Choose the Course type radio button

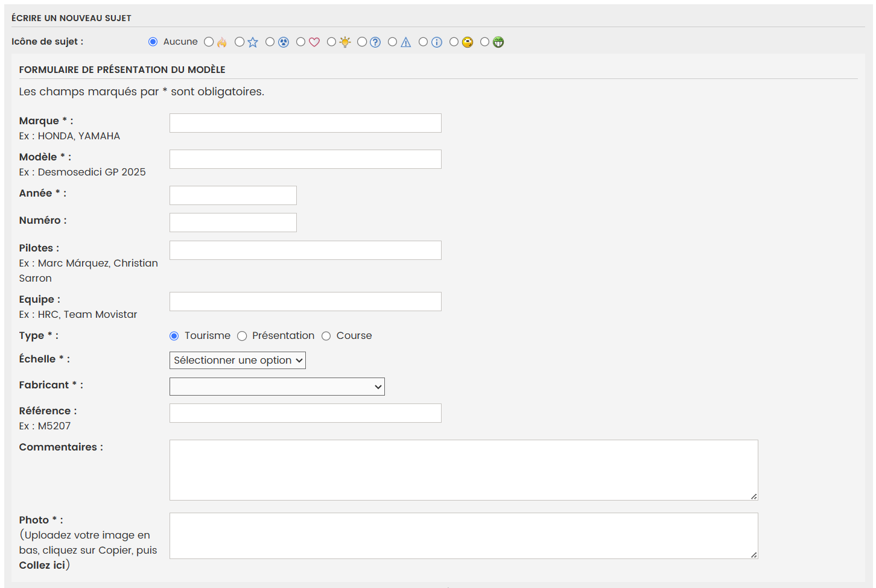click(326, 336)
